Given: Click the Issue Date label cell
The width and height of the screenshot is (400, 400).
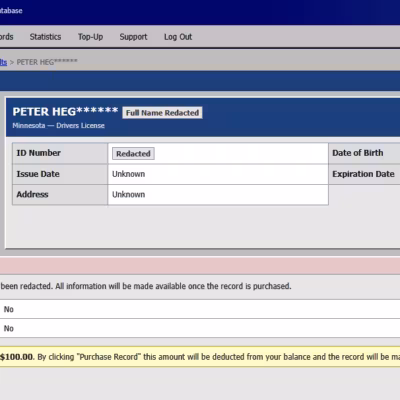Looking at the screenshot, I should [60, 174].
